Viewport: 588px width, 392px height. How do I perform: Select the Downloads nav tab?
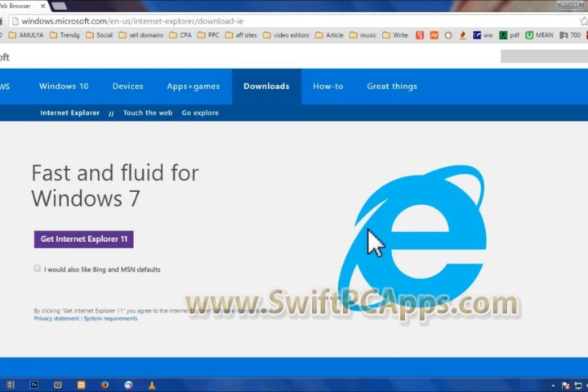[x=266, y=87]
